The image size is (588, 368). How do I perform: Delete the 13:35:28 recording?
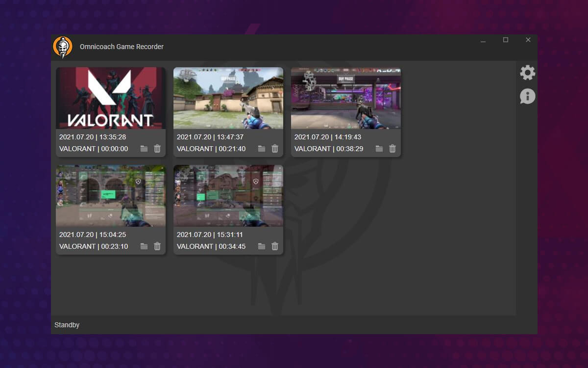[157, 149]
